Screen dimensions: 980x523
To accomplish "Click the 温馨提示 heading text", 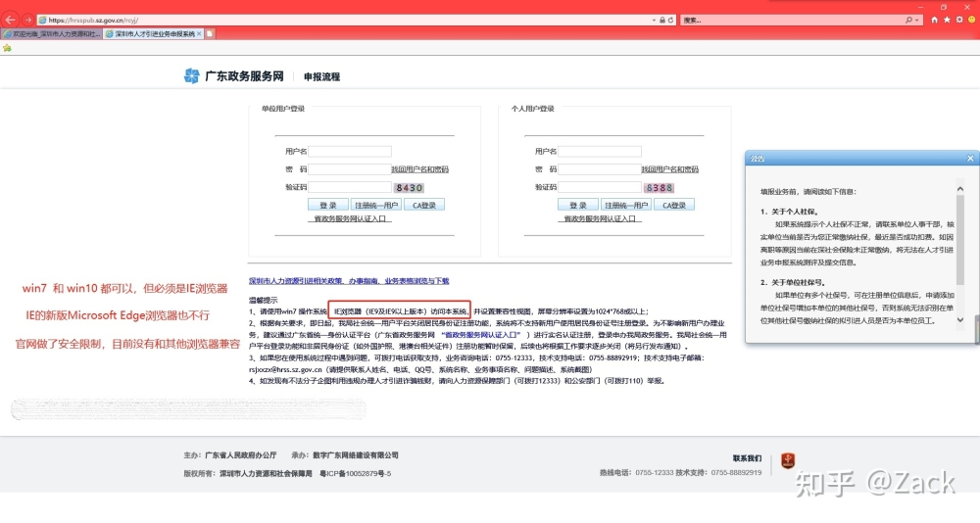I will [263, 300].
